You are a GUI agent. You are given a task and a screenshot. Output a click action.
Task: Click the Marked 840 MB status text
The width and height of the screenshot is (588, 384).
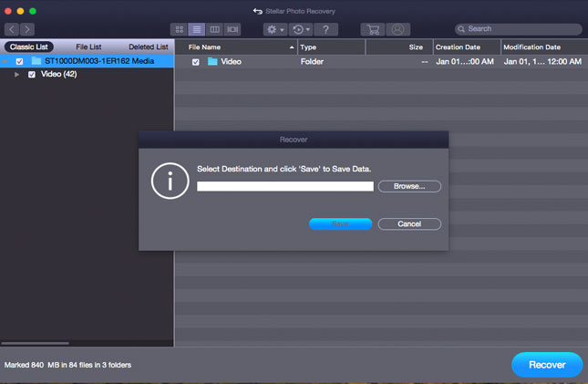[67, 365]
